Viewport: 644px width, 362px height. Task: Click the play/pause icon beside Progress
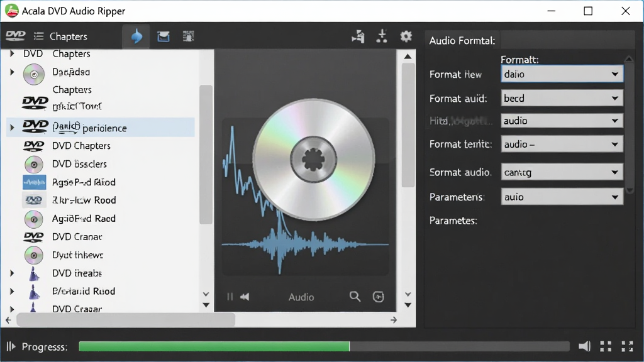click(x=11, y=346)
